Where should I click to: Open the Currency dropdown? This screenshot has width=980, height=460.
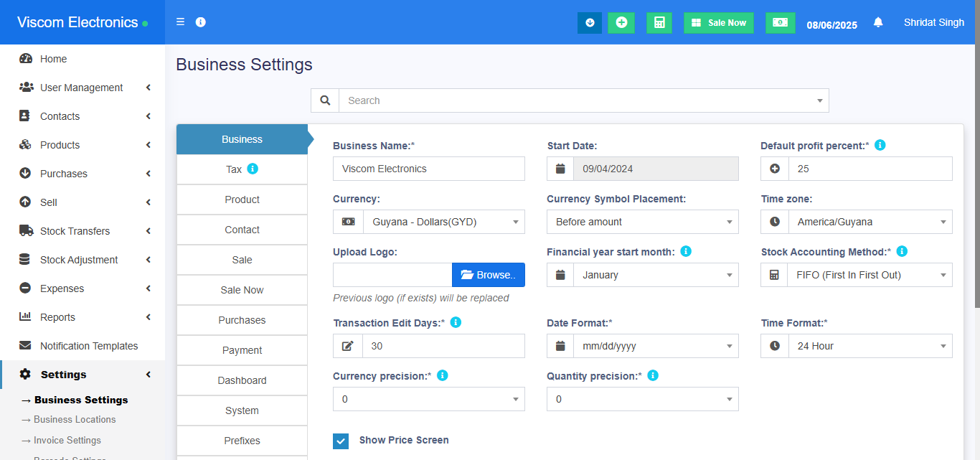(x=443, y=222)
